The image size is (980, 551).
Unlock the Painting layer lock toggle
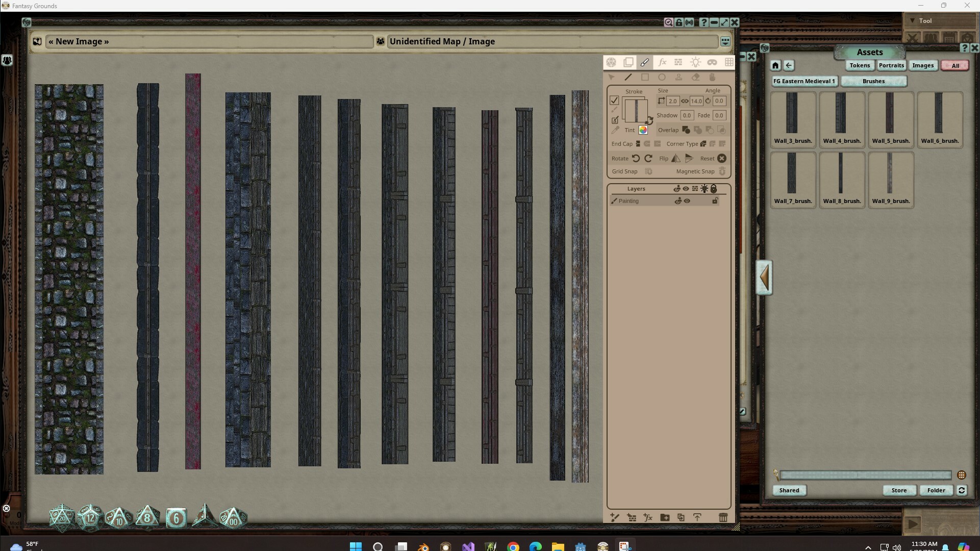[715, 201]
